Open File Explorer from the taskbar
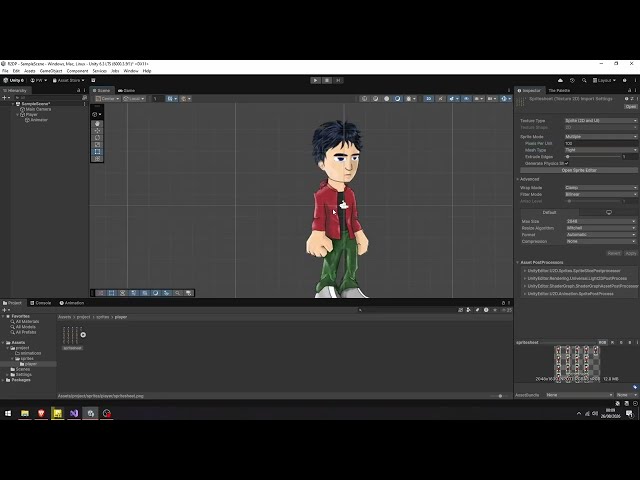 pos(25,413)
